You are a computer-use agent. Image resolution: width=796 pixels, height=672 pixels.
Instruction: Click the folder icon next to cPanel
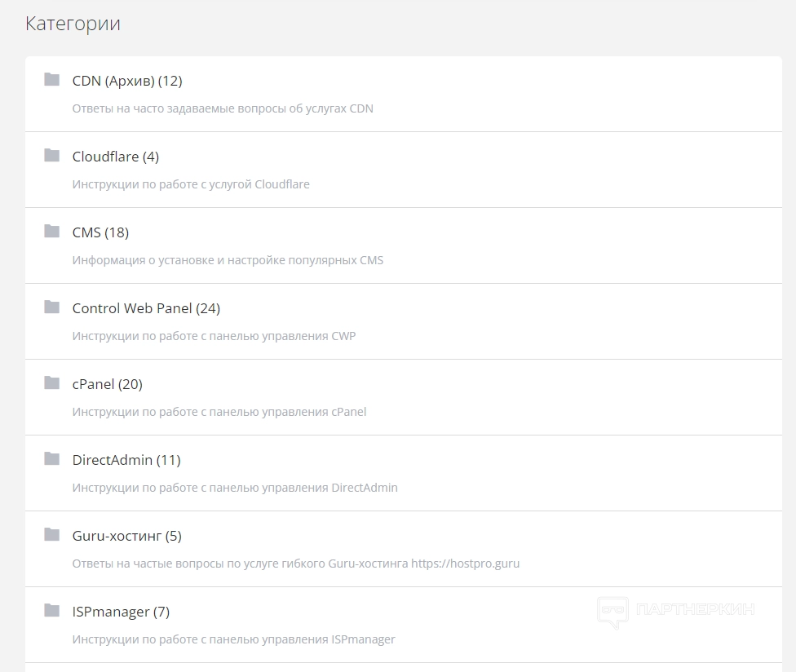pyautogui.click(x=52, y=383)
